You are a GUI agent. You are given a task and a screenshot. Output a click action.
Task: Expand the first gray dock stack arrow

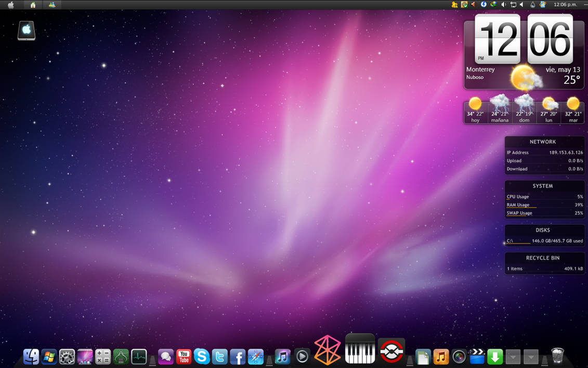[513, 357]
